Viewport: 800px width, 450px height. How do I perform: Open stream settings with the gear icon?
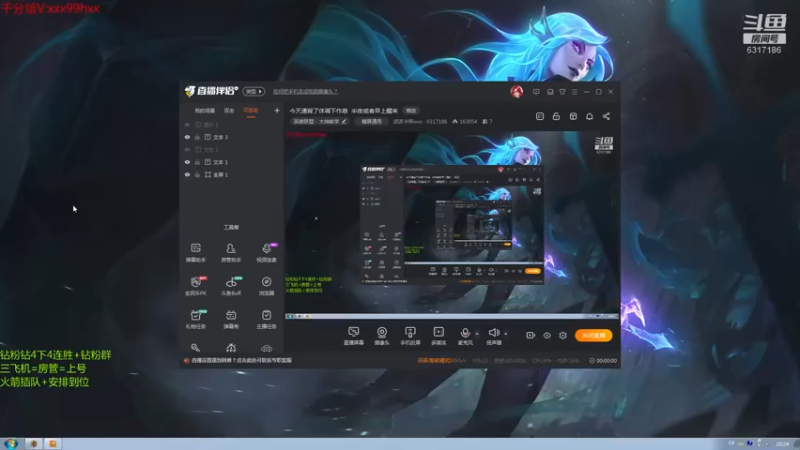pyautogui.click(x=563, y=335)
